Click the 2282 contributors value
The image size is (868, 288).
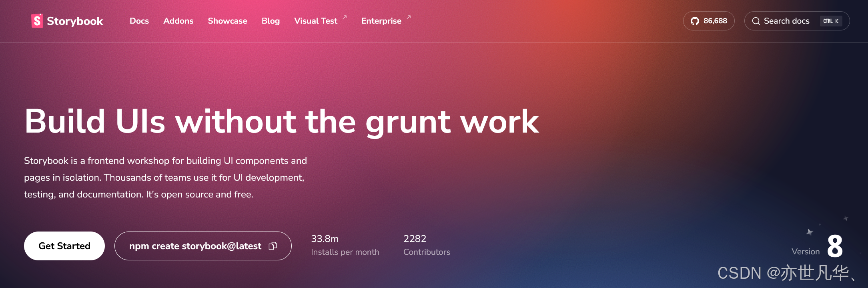[415, 239]
